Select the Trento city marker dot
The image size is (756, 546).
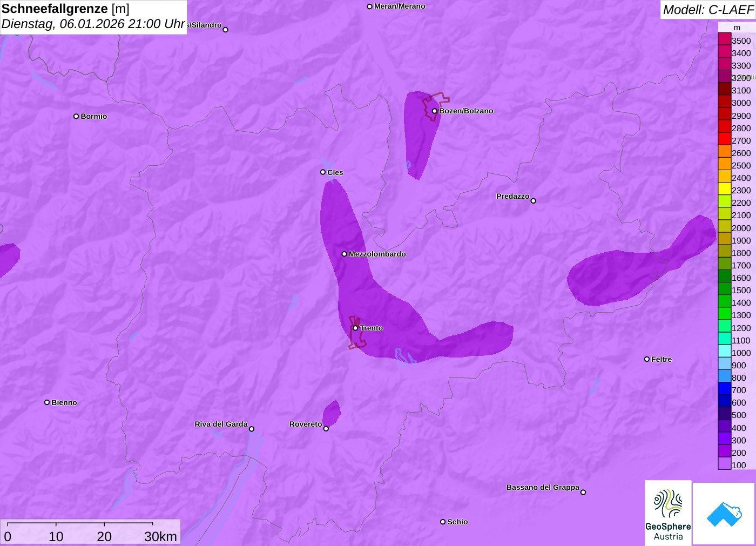click(355, 328)
